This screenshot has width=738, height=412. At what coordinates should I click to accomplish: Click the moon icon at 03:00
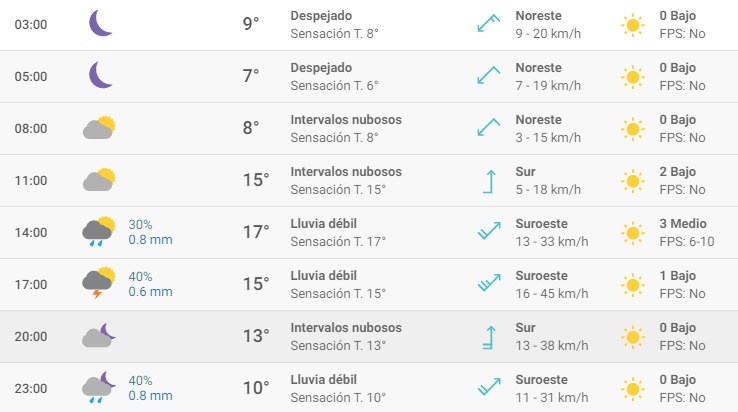[100, 24]
